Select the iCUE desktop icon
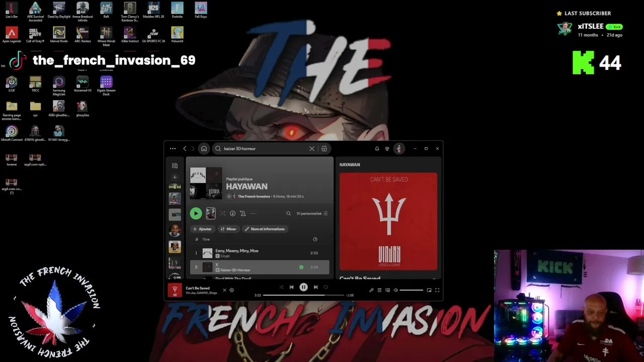This screenshot has width=644, height=362. [12, 84]
